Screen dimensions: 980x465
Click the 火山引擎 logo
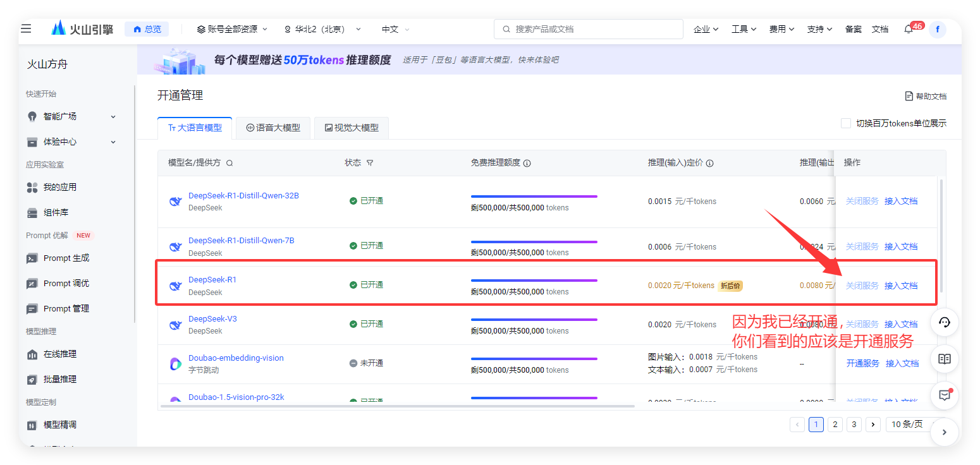coord(82,28)
